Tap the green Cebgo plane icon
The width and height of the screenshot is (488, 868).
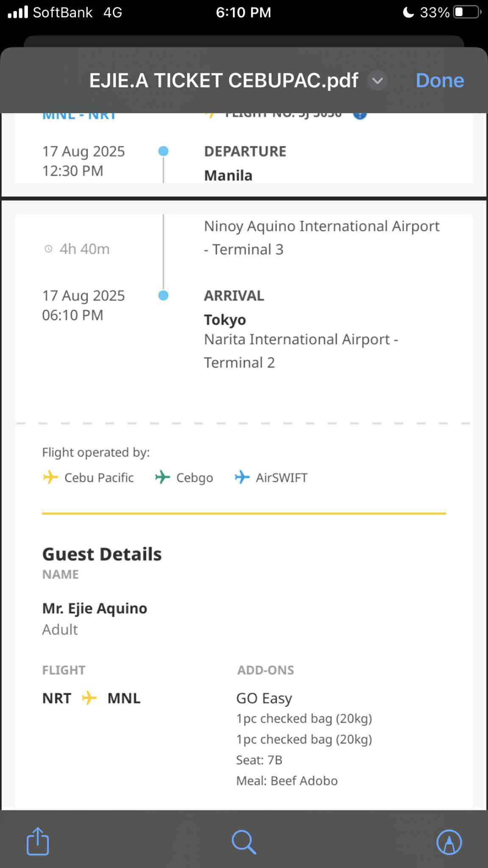coord(162,477)
